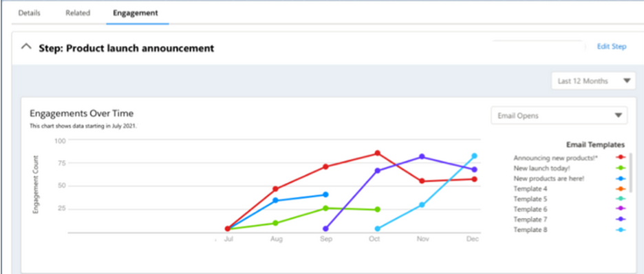644x274 pixels.
Task: Click the red line's August data point
Action: pos(276,189)
